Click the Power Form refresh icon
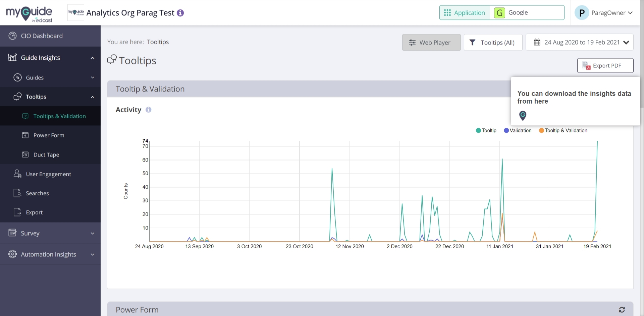 click(x=622, y=310)
